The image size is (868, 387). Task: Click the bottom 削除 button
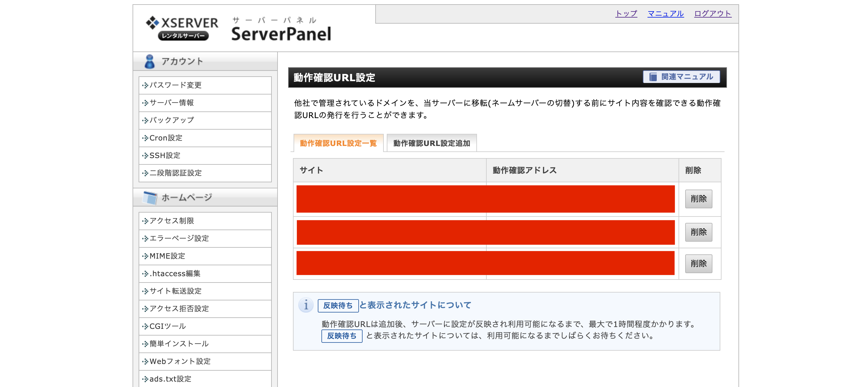pos(699,264)
